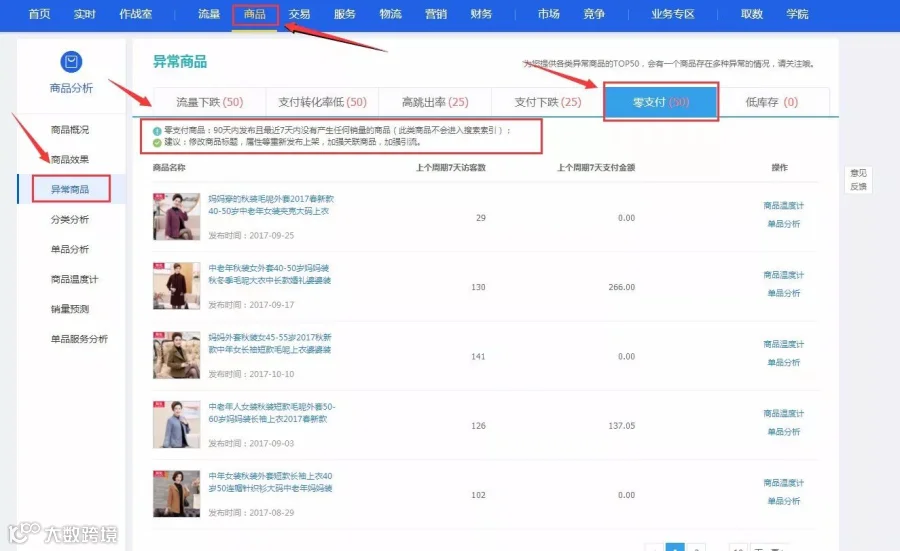Click the blue info icon beside 零支付商品 notice

pyautogui.click(x=157, y=131)
